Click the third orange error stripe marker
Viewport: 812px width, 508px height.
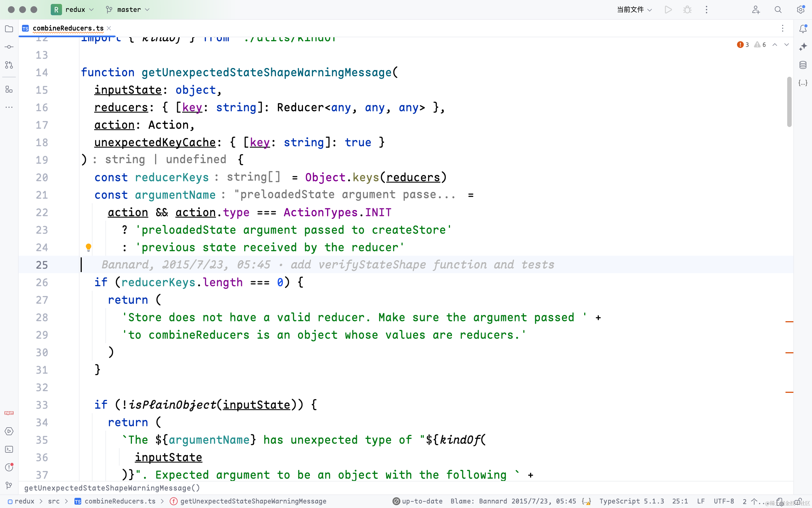pos(789,392)
